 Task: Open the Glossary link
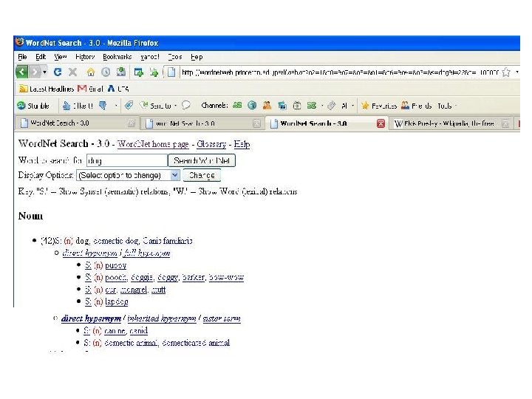coord(211,144)
